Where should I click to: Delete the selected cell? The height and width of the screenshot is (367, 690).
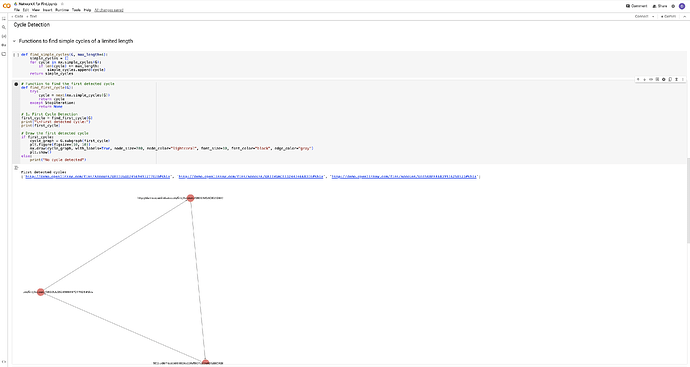(676, 79)
